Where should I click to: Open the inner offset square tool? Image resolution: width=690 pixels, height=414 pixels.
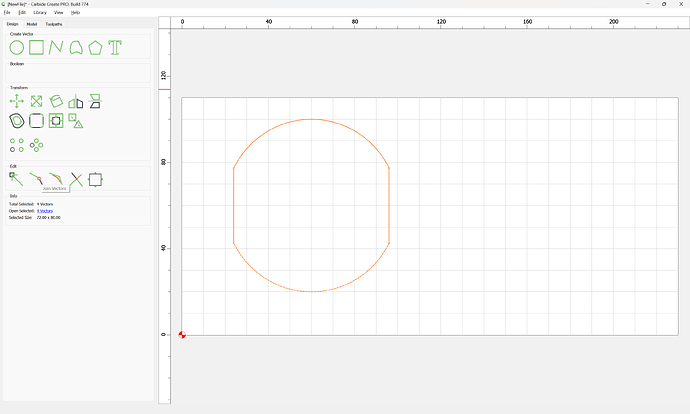pos(56,121)
